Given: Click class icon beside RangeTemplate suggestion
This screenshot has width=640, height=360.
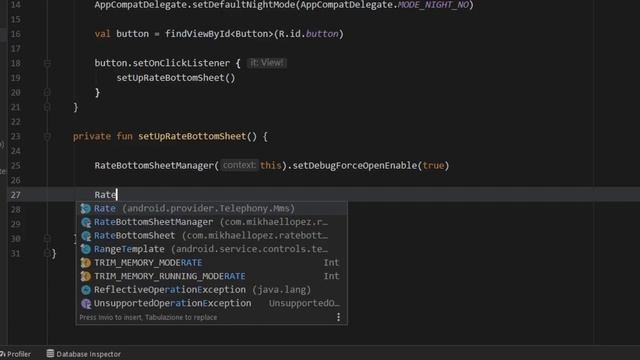Looking at the screenshot, I should [85, 249].
